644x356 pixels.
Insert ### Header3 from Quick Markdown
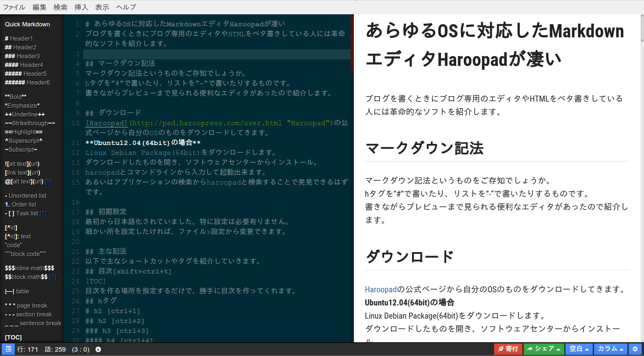point(22,56)
